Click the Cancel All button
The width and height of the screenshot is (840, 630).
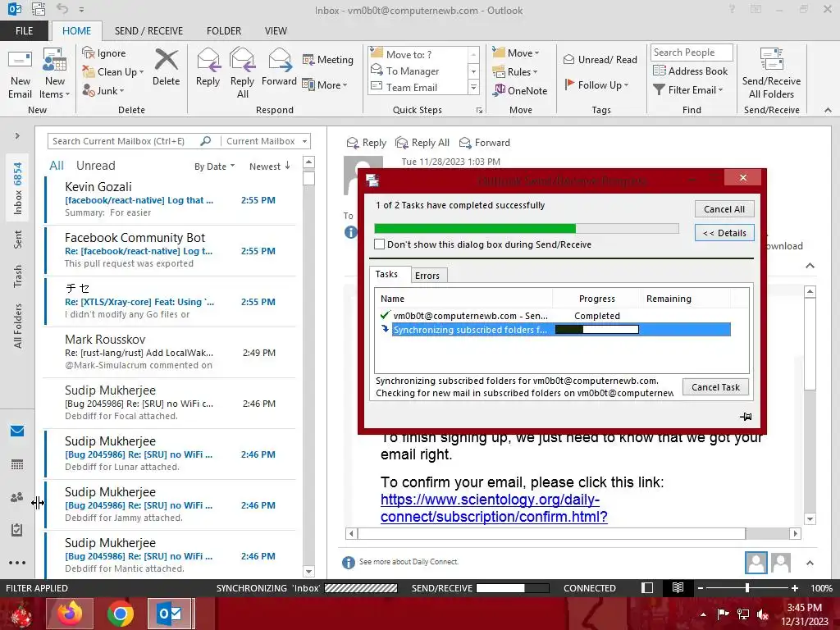pyautogui.click(x=724, y=209)
